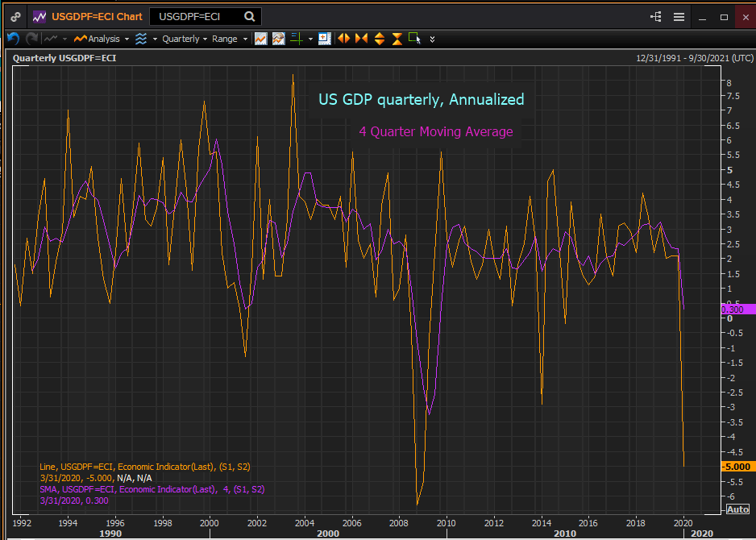Click the purple chart app icon
The width and height of the screenshot is (756, 540).
click(39, 17)
